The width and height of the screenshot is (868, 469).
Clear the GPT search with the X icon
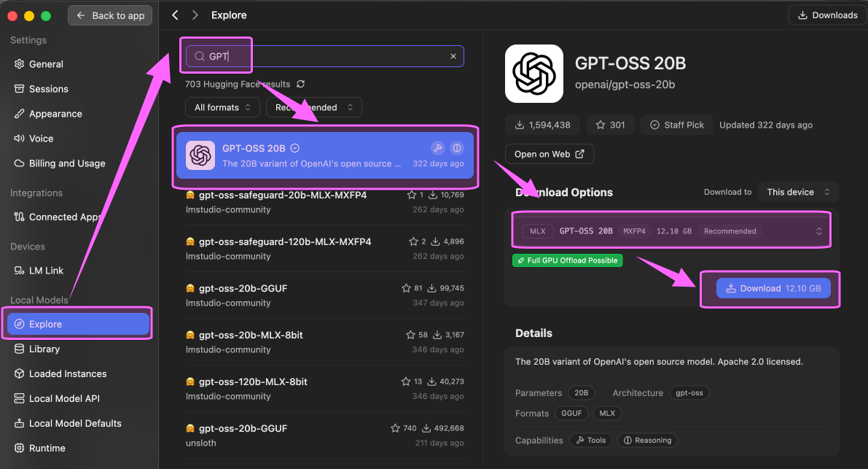tap(453, 56)
